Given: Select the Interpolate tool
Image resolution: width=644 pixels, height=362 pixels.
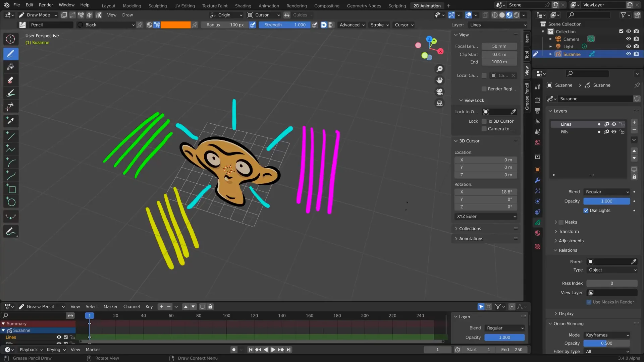Looking at the screenshot, I should point(11,217).
